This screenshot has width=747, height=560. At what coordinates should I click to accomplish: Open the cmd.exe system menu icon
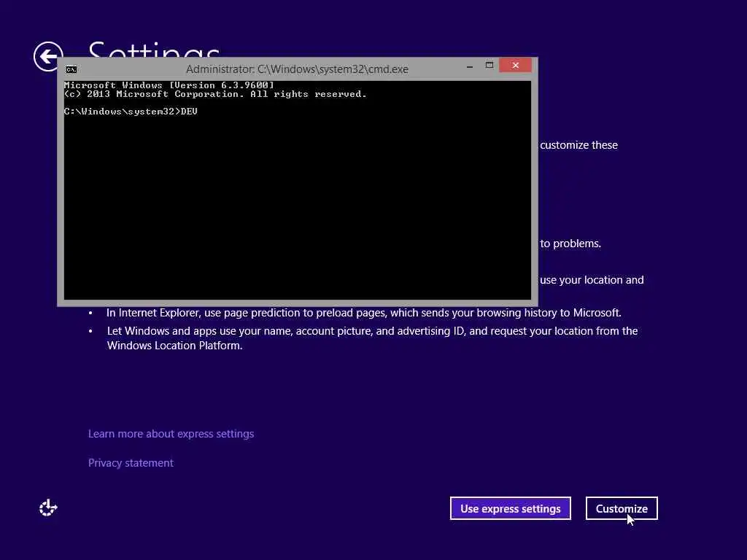[x=71, y=69]
